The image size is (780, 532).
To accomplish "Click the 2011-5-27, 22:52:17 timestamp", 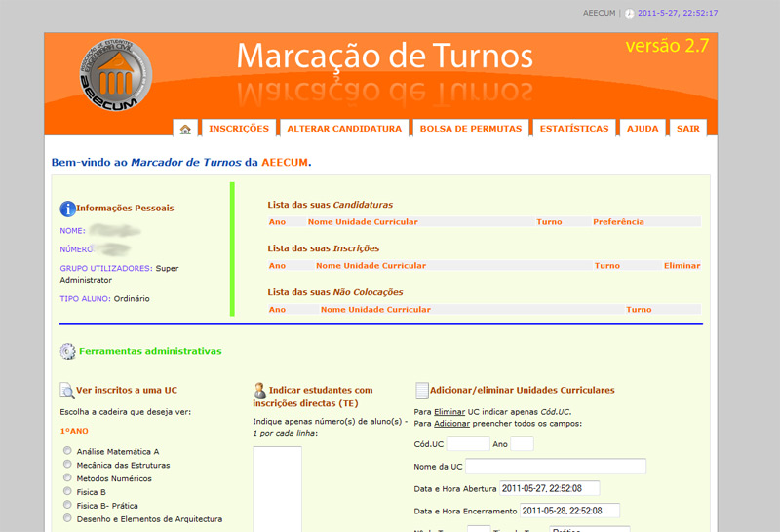I will 678,13.
